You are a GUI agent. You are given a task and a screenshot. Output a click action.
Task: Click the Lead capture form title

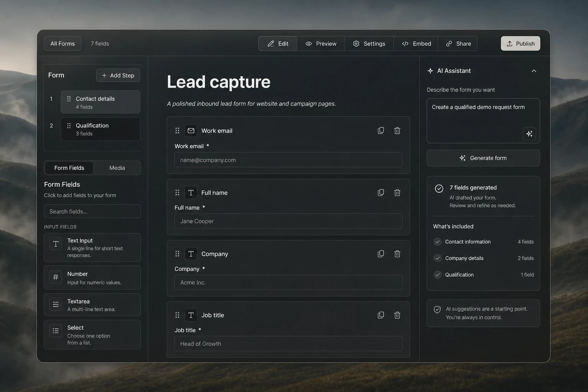[219, 82]
